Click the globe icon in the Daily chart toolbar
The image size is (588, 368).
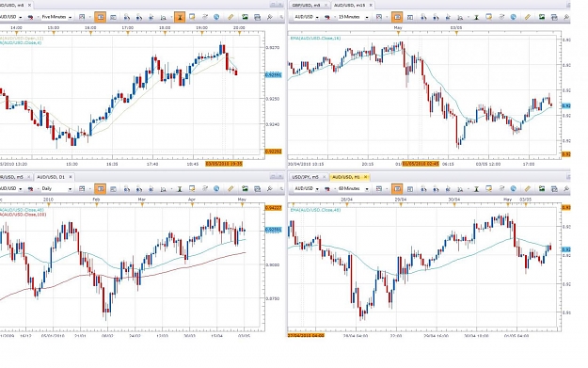(216, 188)
